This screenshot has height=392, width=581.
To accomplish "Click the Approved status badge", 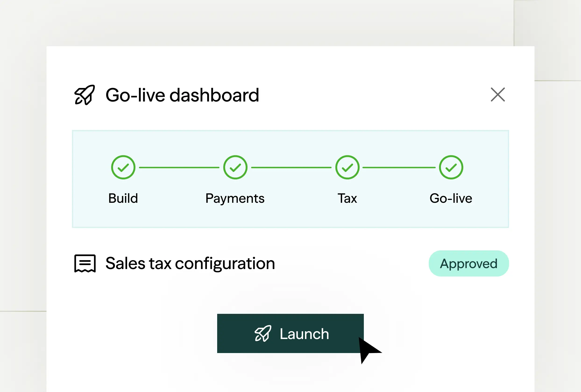I will pyautogui.click(x=468, y=264).
